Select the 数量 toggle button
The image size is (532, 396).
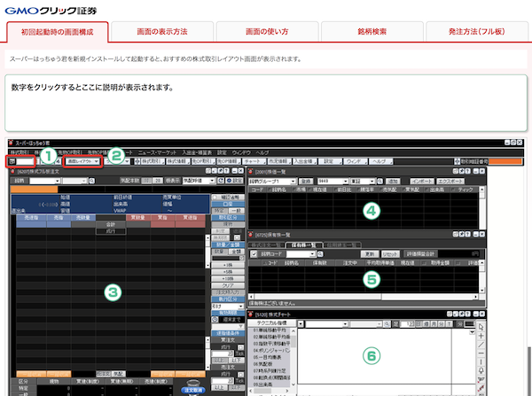[219, 252]
